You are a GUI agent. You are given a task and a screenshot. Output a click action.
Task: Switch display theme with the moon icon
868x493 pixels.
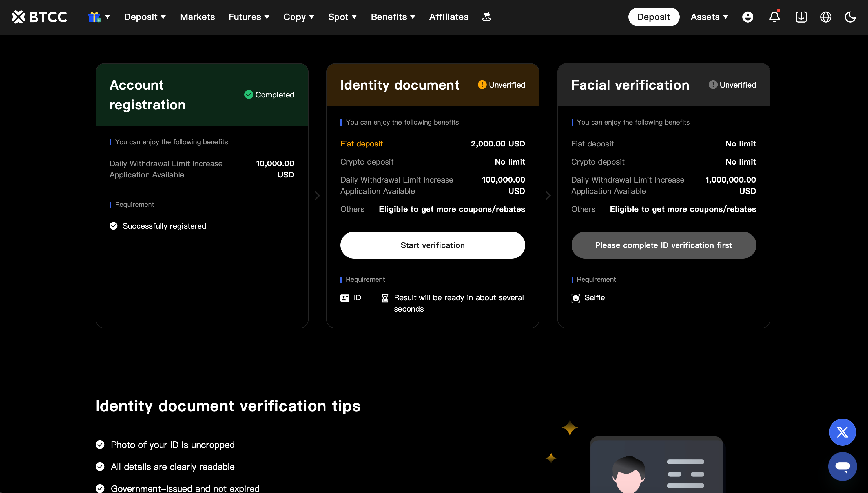pos(850,17)
